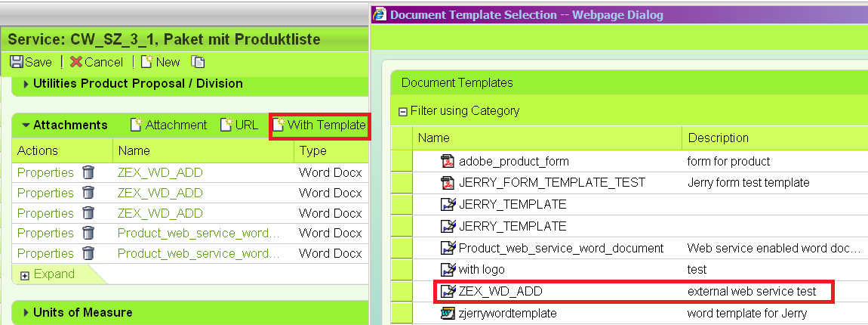The width and height of the screenshot is (868, 325).
Task: Click the icon beside ZEX_WD_ADD in dialog
Action: (x=448, y=291)
